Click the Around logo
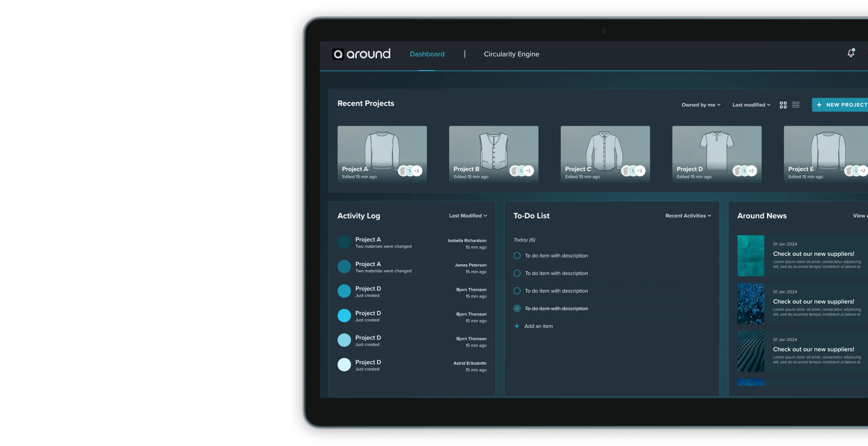Screen dimensions: 868x446 [361, 53]
